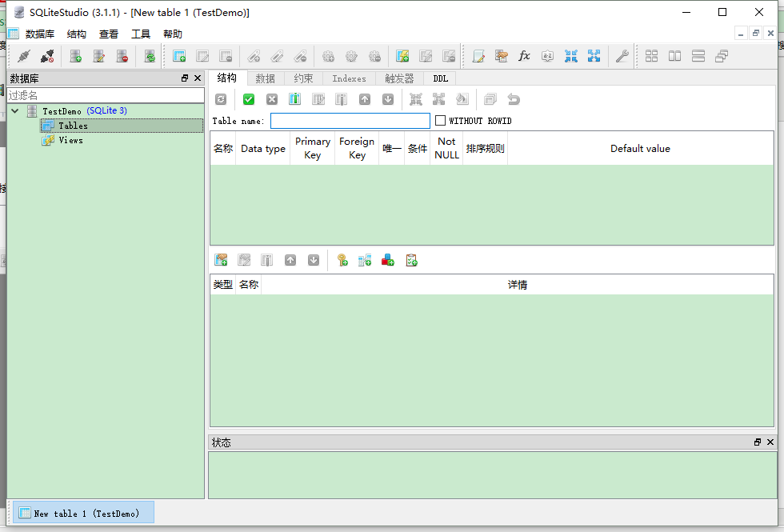
Task: Switch to the 约束 tab
Action: [303, 78]
